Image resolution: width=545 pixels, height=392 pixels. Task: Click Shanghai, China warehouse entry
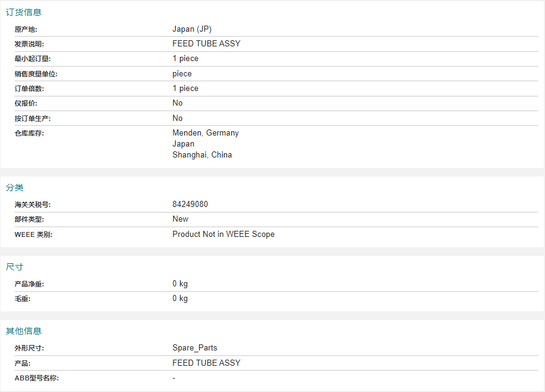(202, 154)
